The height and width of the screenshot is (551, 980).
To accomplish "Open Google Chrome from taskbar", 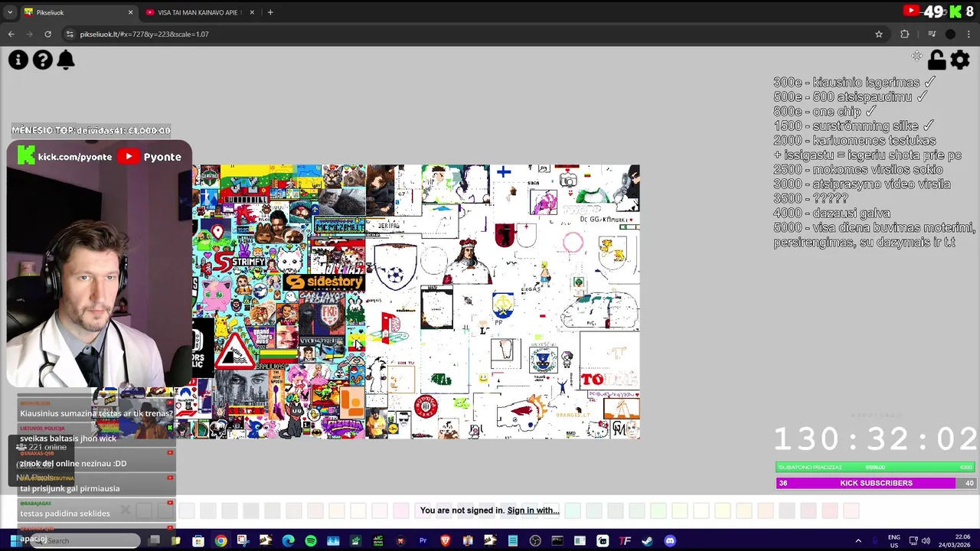I will point(220,541).
